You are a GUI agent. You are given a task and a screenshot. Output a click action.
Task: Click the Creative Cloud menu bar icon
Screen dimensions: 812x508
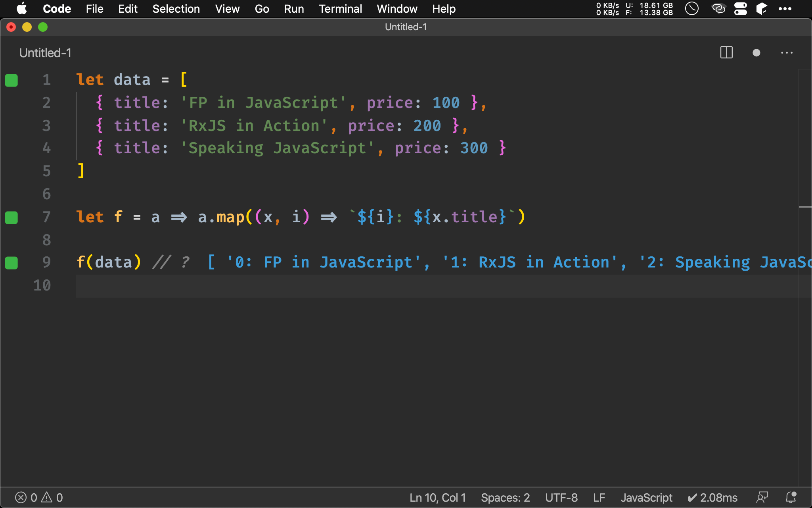pos(718,9)
